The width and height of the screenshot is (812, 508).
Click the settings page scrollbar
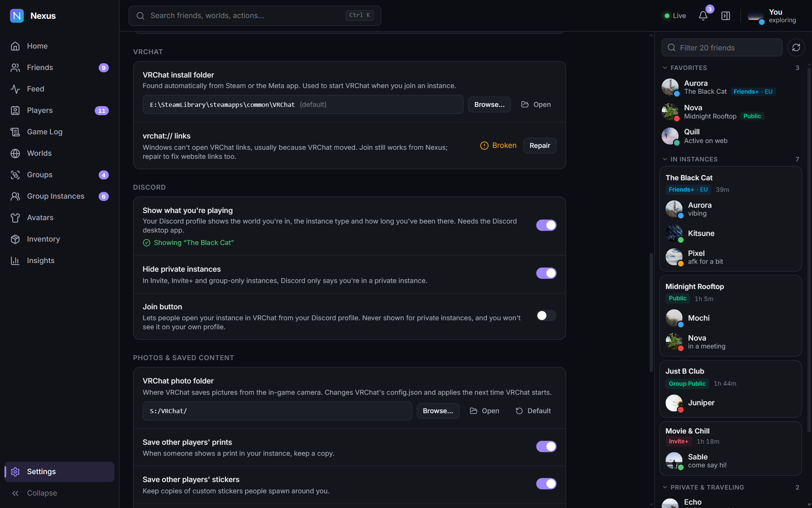pos(651,312)
